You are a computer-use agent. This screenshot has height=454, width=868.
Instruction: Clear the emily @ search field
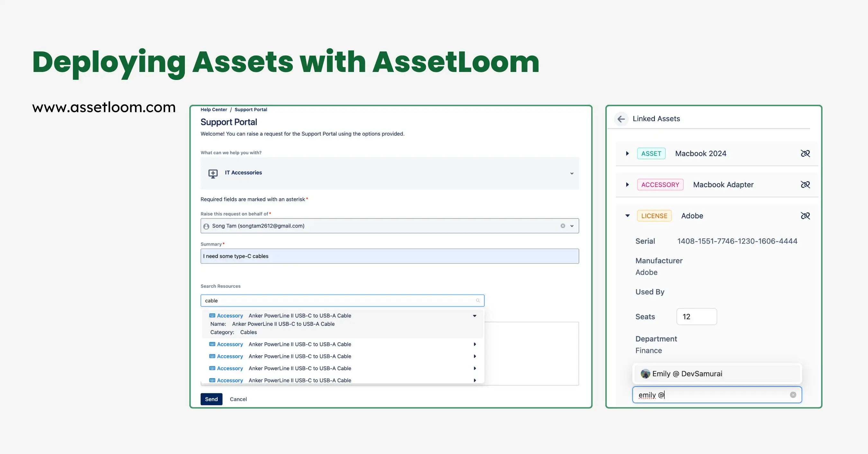coord(793,395)
